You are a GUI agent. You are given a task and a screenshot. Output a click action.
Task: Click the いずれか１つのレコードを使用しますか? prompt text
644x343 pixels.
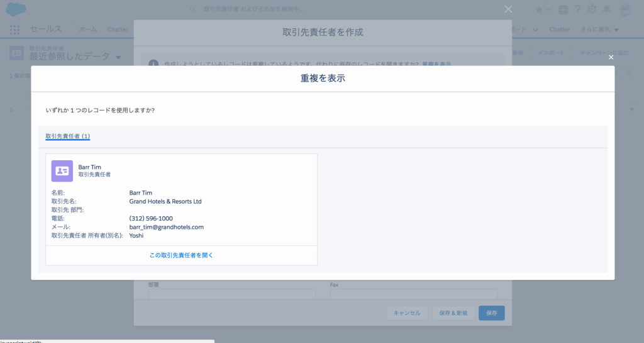click(100, 111)
